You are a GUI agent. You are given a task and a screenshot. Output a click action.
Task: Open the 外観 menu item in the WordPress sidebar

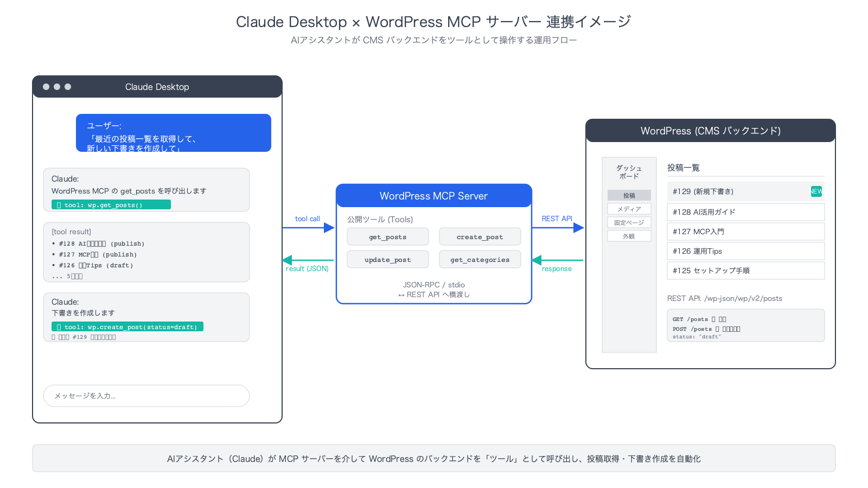[629, 236]
